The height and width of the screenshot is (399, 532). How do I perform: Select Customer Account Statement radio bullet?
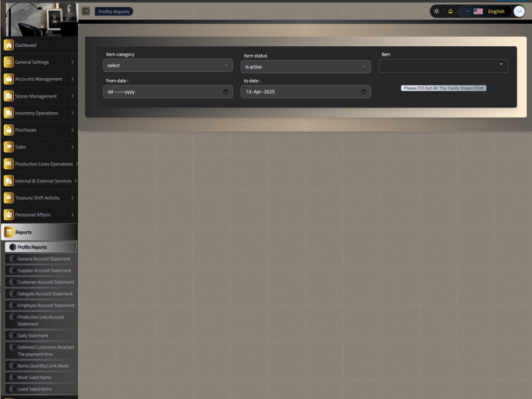(x=13, y=282)
